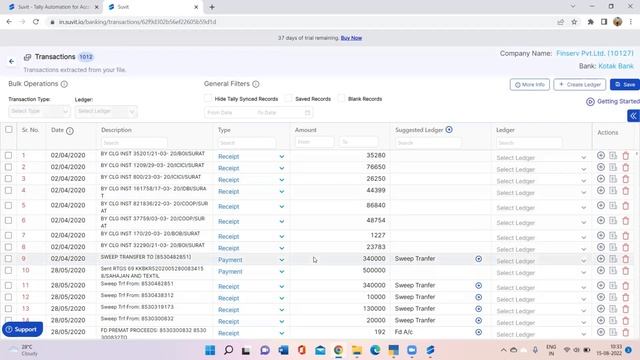Screen dimensions: 640x360
Task: Open the browser extensions puzzle icon
Action: (590, 22)
